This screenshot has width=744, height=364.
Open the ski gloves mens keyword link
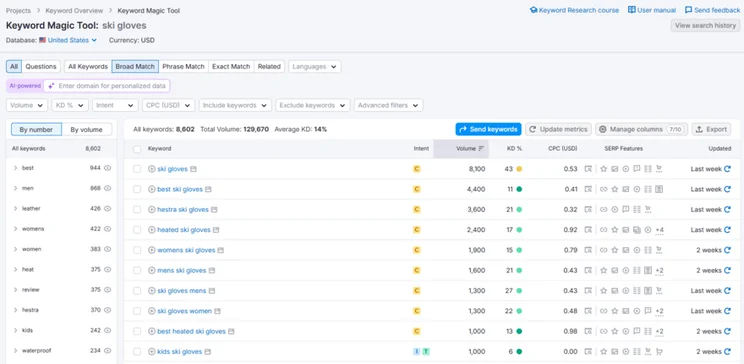click(x=182, y=290)
